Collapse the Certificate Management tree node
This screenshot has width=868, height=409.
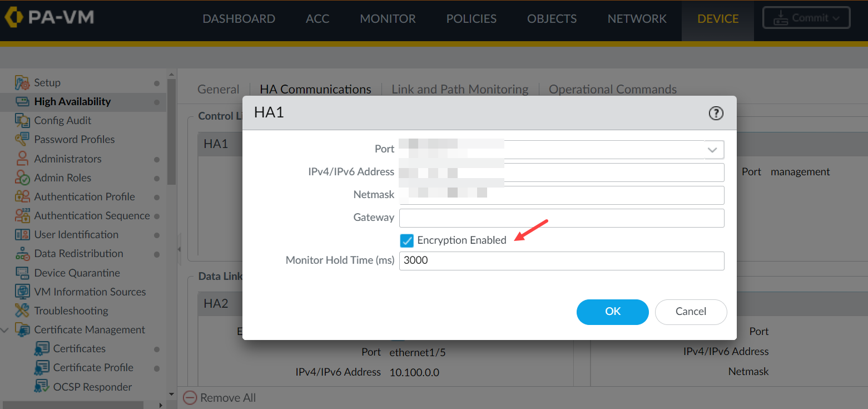point(5,330)
